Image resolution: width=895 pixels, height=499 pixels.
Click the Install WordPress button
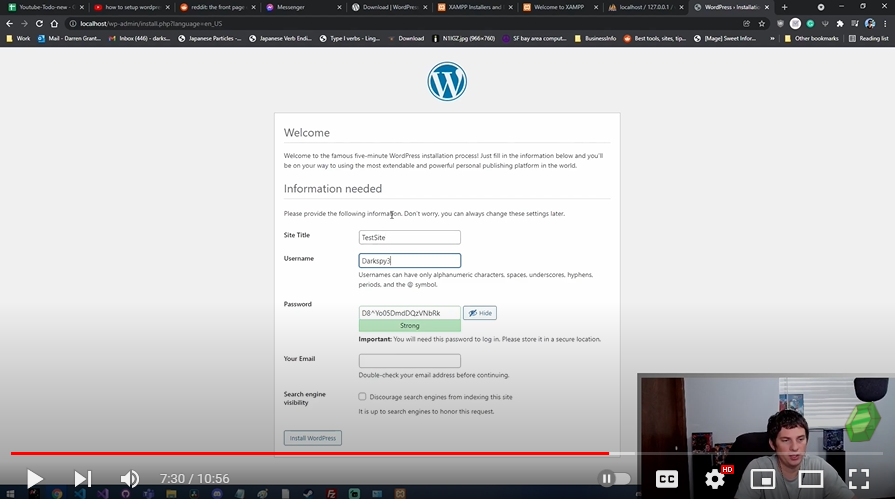point(313,438)
